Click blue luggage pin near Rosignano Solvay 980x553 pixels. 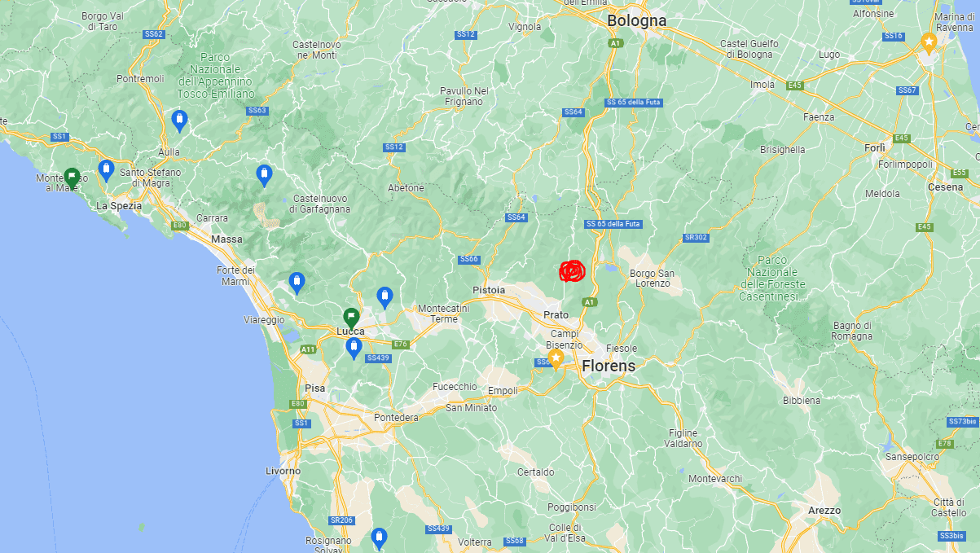(x=378, y=538)
